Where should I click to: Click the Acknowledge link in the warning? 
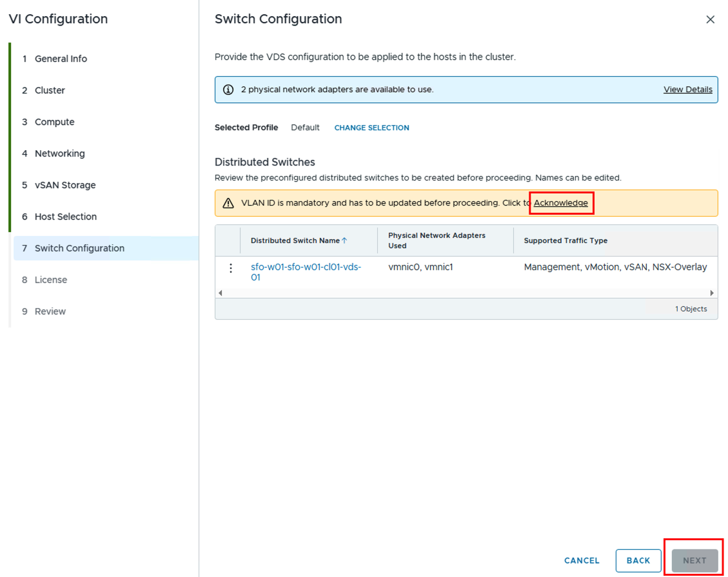(x=560, y=203)
